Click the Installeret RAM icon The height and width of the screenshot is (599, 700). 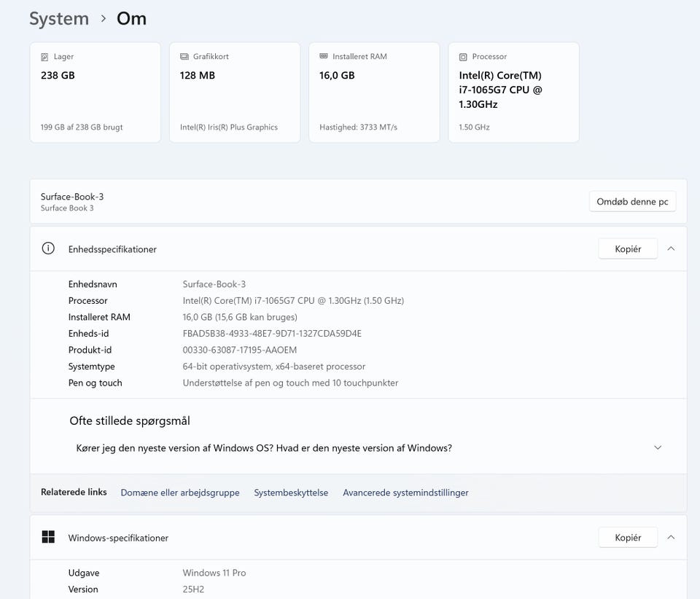point(324,57)
